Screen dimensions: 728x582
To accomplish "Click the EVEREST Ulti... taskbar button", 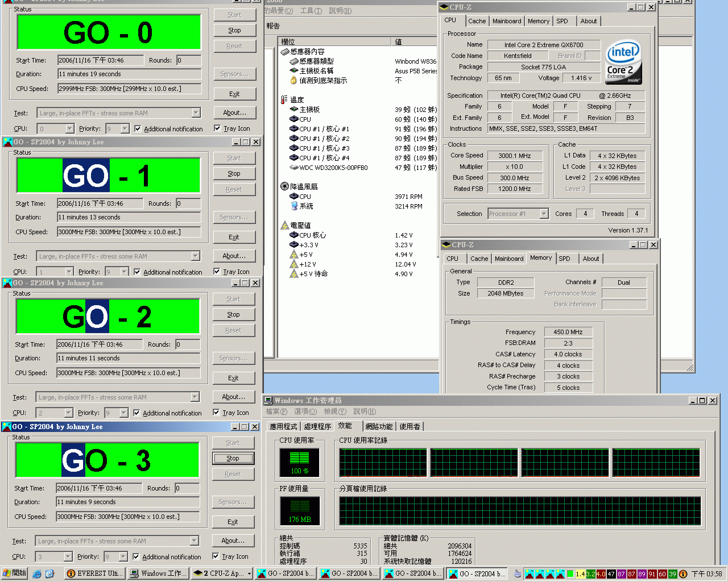I will (94, 573).
